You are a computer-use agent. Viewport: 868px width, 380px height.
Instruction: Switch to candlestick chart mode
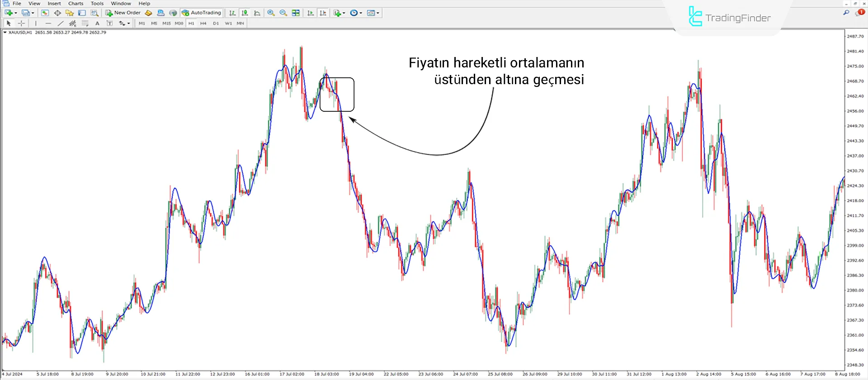(x=245, y=13)
